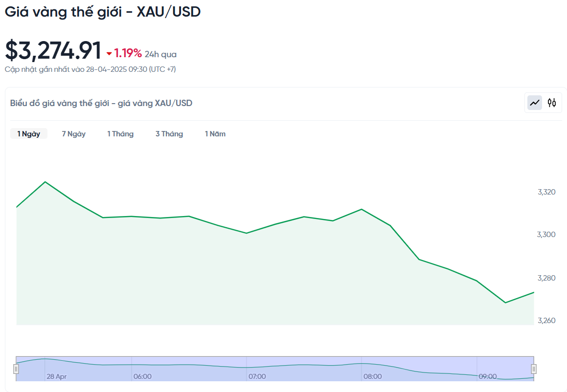The image size is (567, 392).
Task: Select the 7 Ngày time range
Action: pos(74,134)
